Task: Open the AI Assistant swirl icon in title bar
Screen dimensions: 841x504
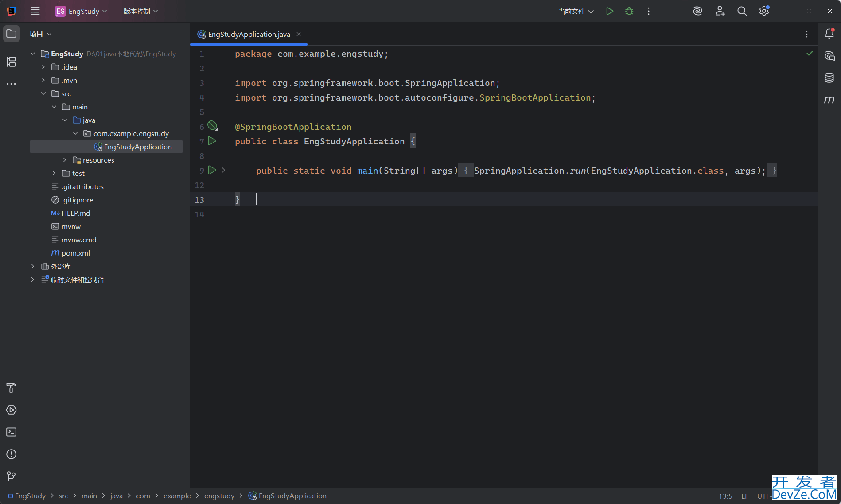Action: [x=698, y=11]
